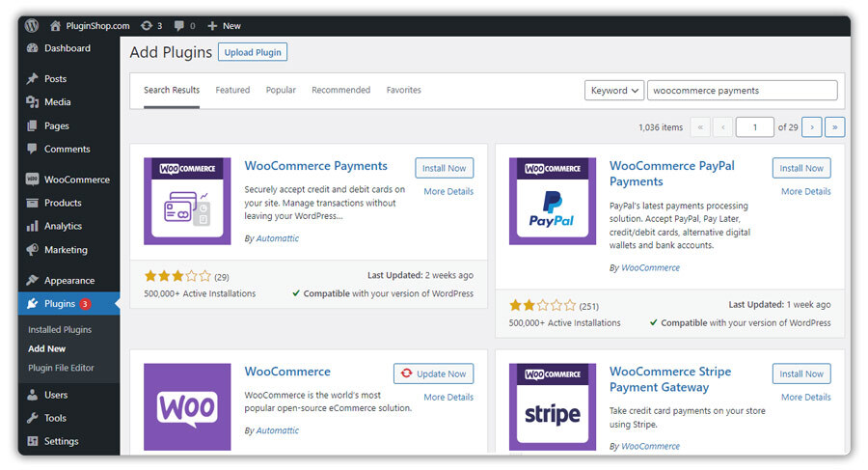Install WooCommerce PayPal Payments now
Image resolution: width=868 pixels, height=470 pixels.
click(801, 168)
